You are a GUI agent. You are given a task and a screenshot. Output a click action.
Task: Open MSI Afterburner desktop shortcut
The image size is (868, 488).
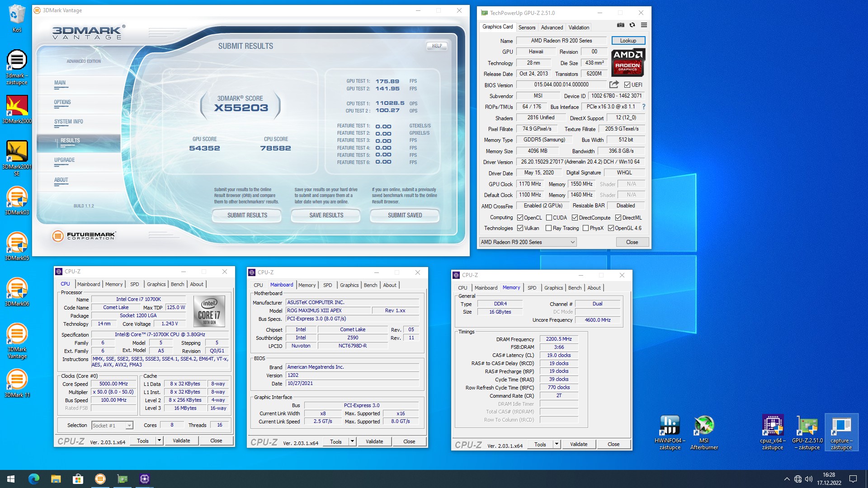click(x=704, y=432)
